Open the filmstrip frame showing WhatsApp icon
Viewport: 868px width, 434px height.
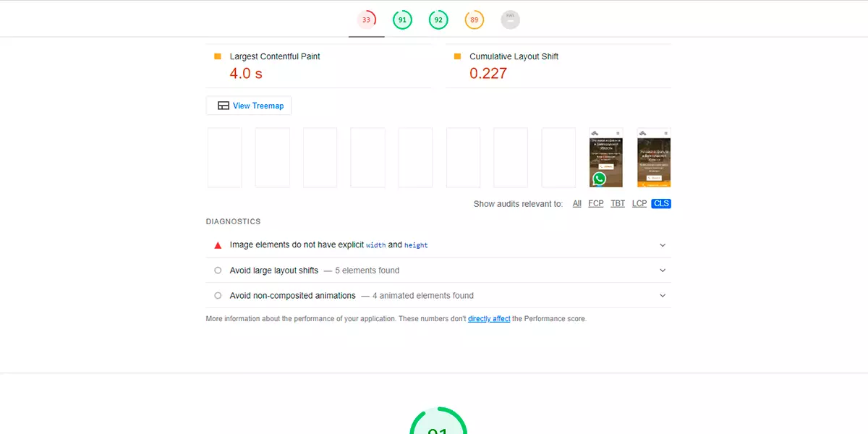tap(606, 158)
